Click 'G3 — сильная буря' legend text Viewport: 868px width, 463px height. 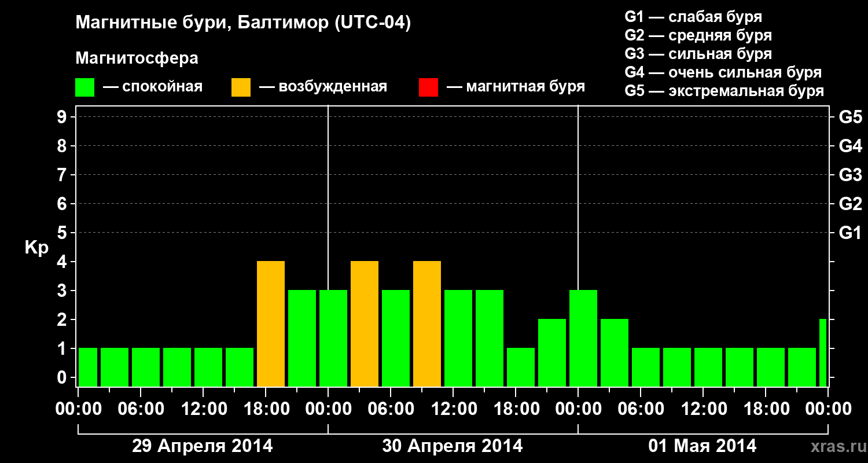698,54
